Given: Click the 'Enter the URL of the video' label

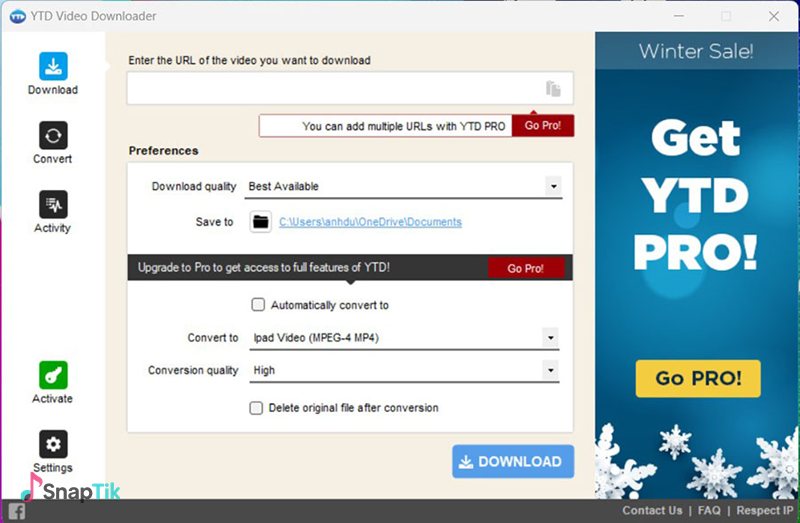Looking at the screenshot, I should coord(249,60).
